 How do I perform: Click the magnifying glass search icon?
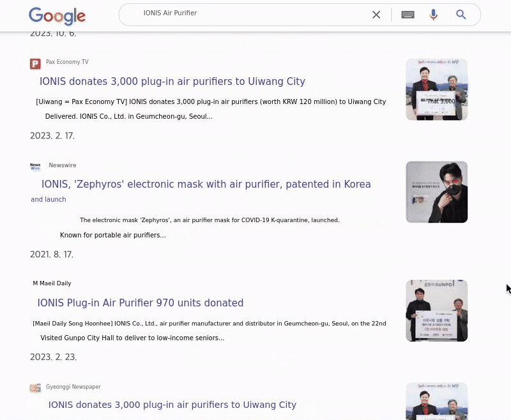click(461, 15)
